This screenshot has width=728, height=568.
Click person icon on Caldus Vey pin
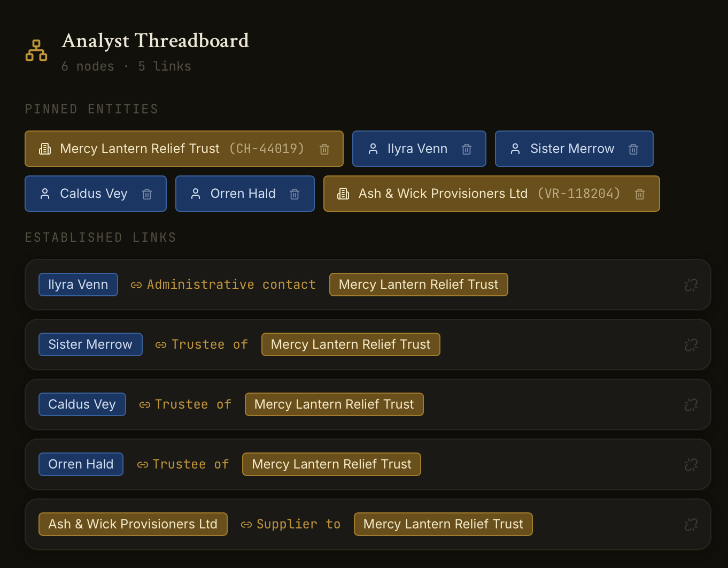click(x=45, y=194)
